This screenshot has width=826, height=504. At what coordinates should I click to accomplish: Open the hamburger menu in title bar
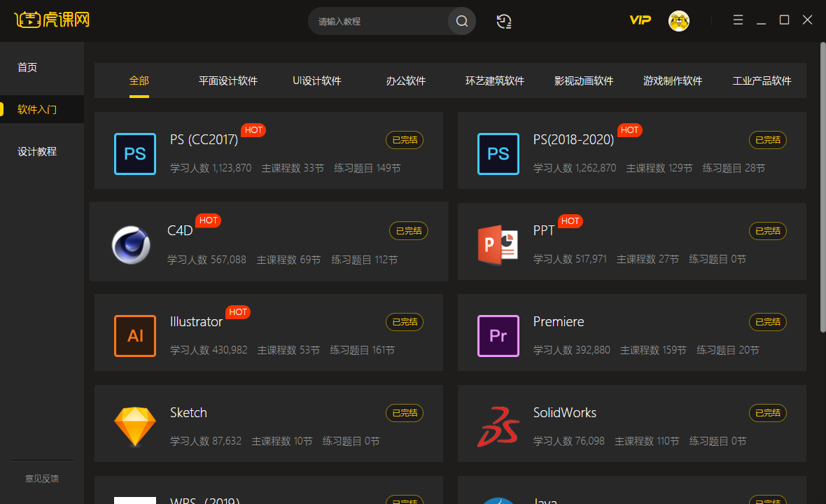pyautogui.click(x=738, y=20)
